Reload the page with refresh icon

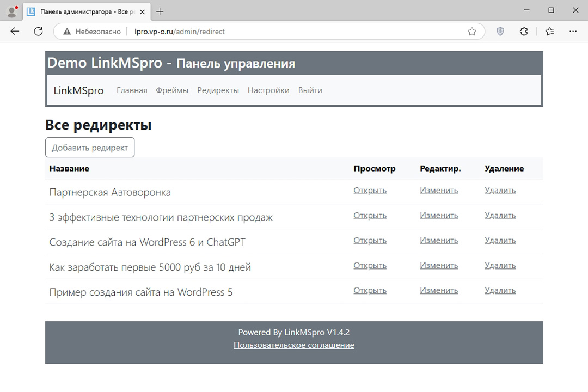coord(38,32)
